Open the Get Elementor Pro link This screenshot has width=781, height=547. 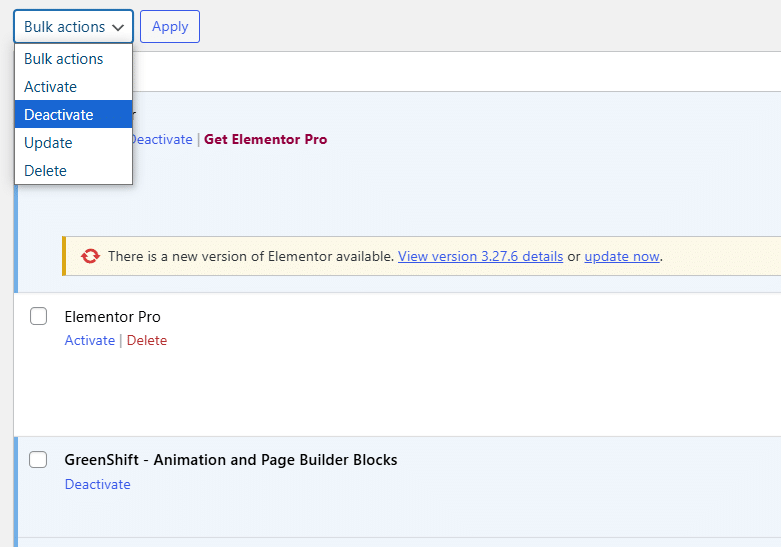[x=265, y=139]
